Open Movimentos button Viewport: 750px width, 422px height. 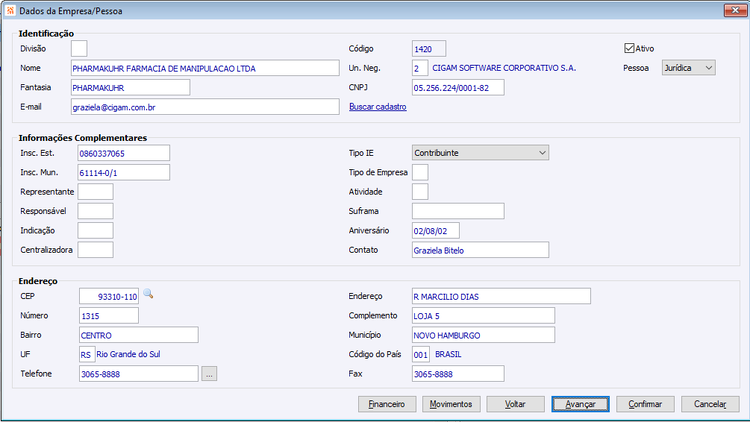coord(451,404)
